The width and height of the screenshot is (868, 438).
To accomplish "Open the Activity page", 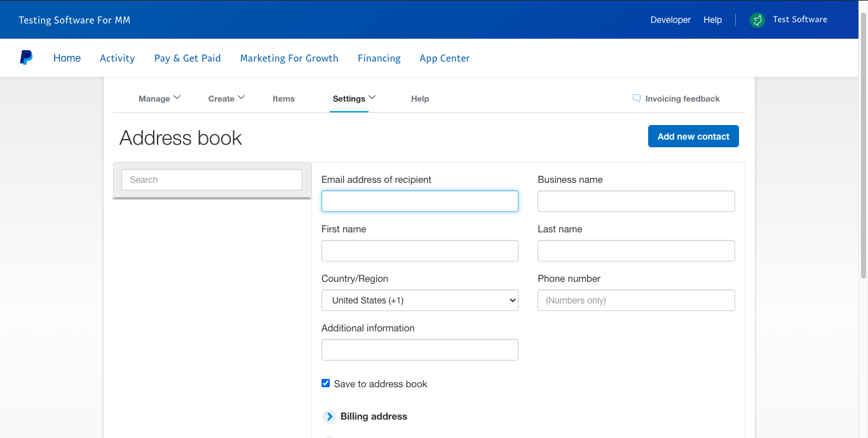I will click(x=117, y=58).
